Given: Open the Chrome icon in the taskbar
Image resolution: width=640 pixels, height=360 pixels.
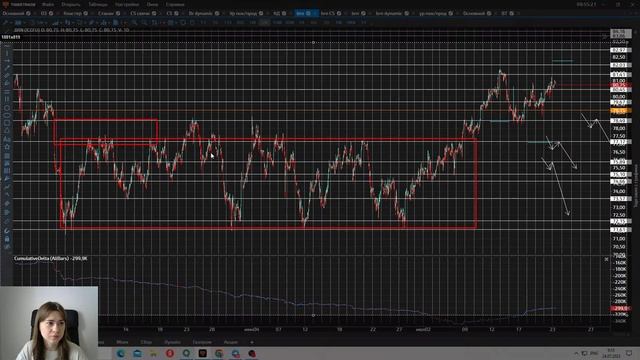Looking at the screenshot, I should (219, 353).
